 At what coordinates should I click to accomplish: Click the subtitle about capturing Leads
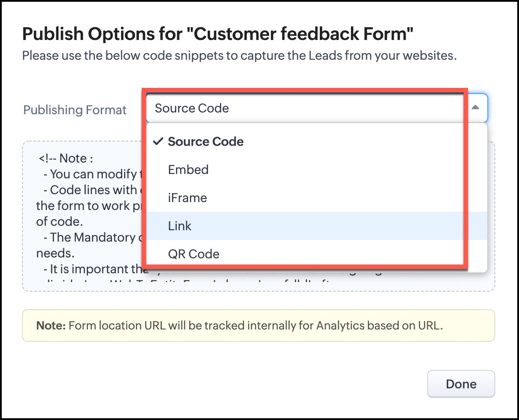pyautogui.click(x=239, y=56)
